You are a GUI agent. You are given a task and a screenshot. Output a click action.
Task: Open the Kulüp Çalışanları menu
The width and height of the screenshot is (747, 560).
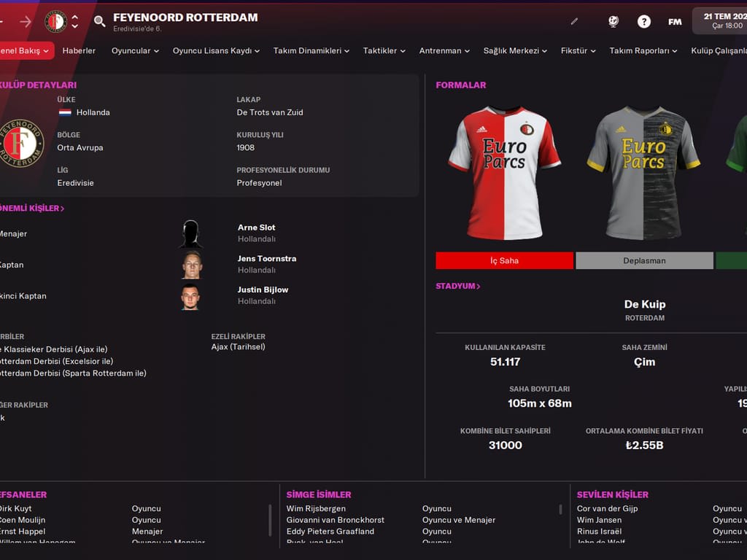[719, 50]
